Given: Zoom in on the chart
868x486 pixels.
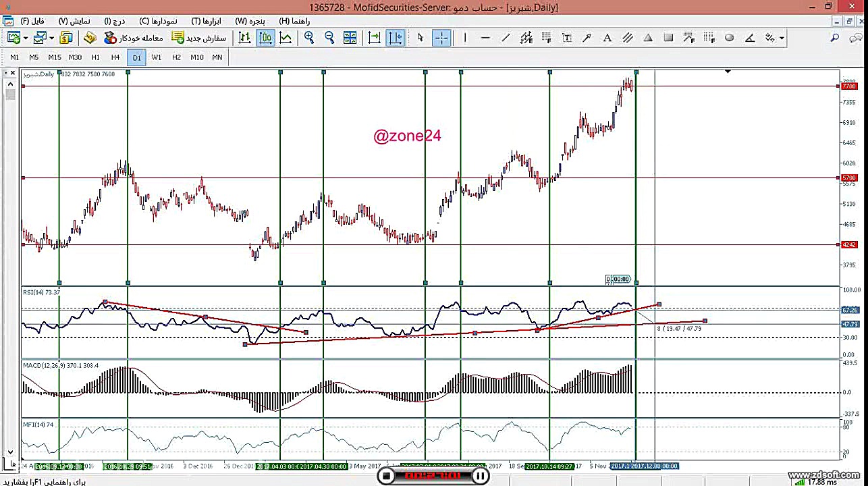Looking at the screenshot, I should pos(309,38).
